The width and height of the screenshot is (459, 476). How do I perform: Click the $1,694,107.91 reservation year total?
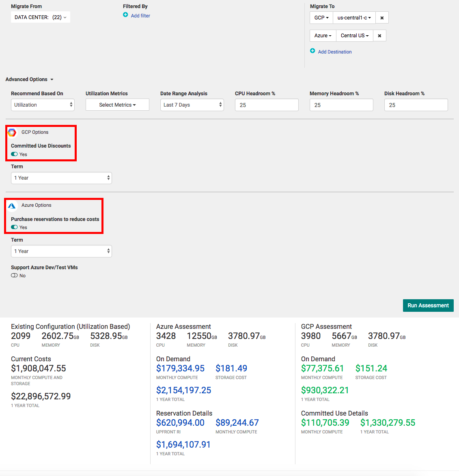point(183,445)
